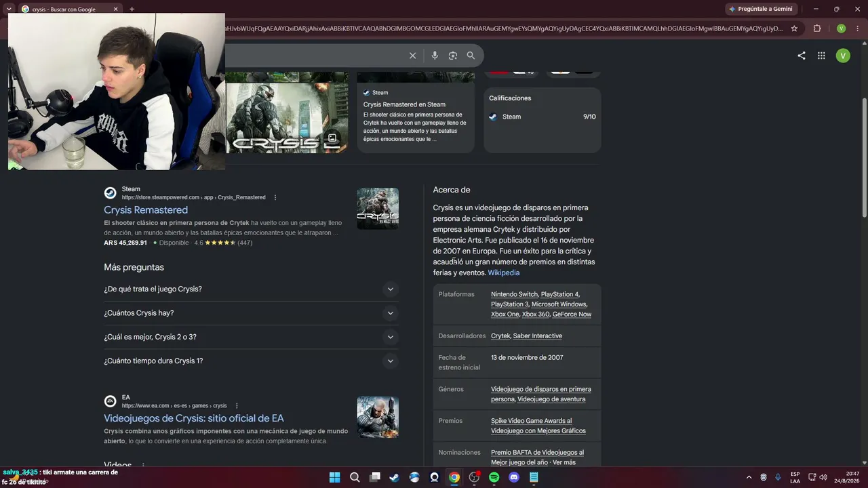Close the crysis Google search tab

click(x=115, y=9)
